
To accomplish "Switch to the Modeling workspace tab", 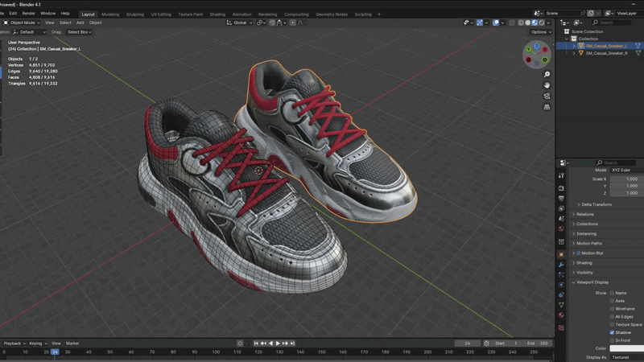I will coord(110,14).
